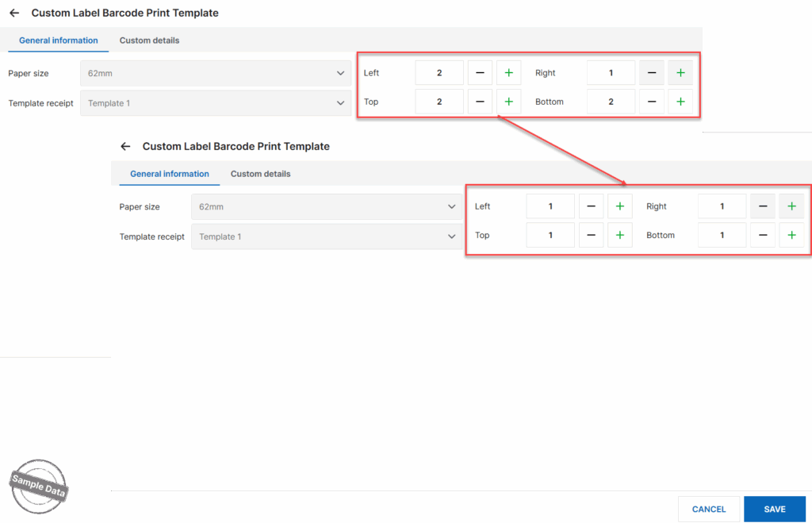Click minus beside the Left field showing 2
Image resolution: width=812 pixels, height=523 pixels.
[x=480, y=73]
